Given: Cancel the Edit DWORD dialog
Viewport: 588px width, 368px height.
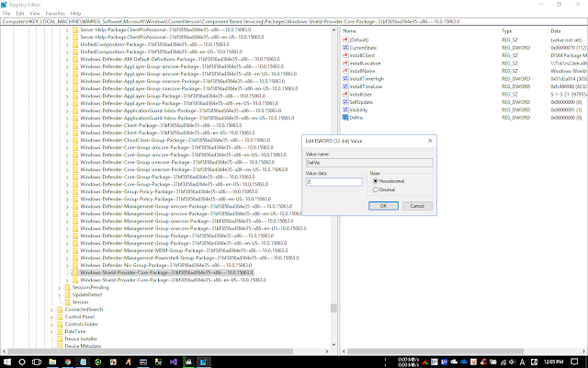Looking at the screenshot, I should point(417,206).
